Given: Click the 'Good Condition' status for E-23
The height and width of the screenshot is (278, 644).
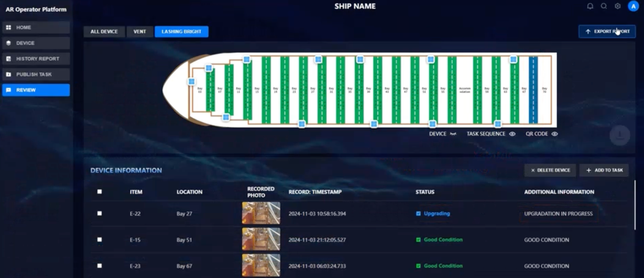Looking at the screenshot, I should point(443,265).
